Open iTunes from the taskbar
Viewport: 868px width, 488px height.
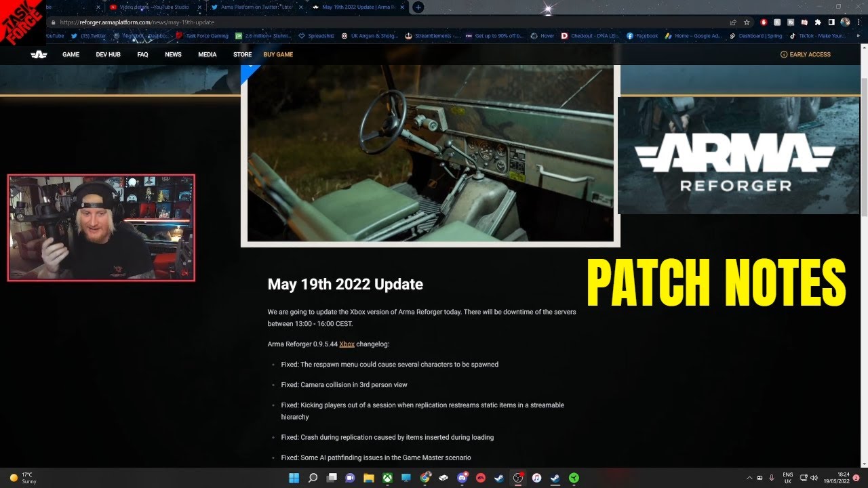click(536, 478)
